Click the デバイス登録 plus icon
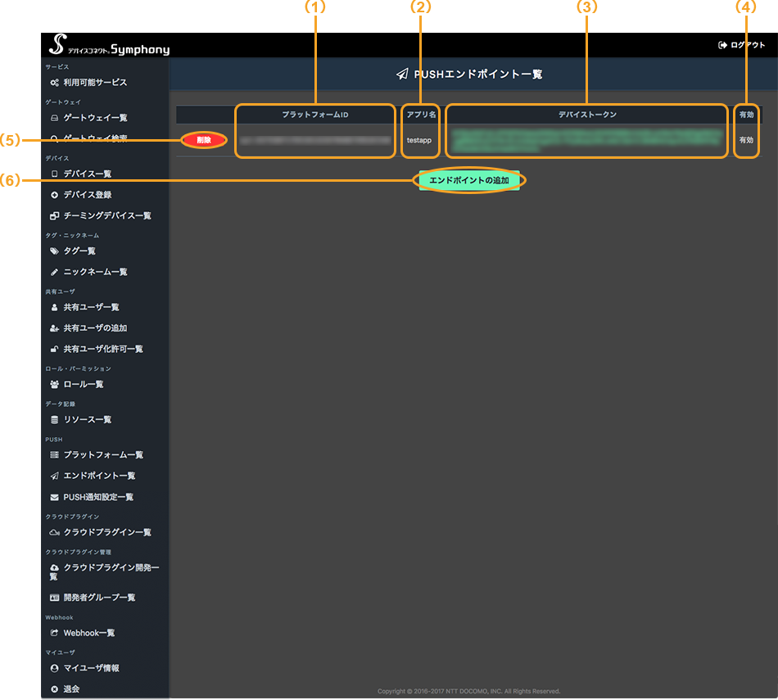The height and width of the screenshot is (700, 778). coord(55,195)
